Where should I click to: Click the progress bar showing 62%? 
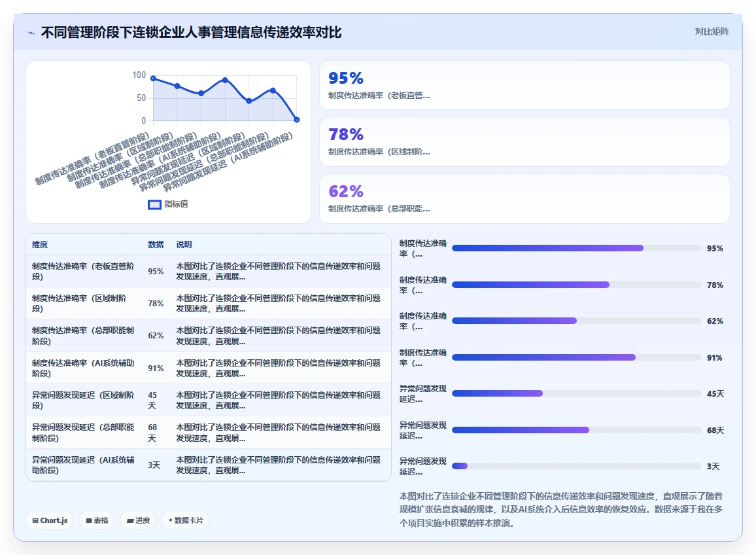point(576,321)
